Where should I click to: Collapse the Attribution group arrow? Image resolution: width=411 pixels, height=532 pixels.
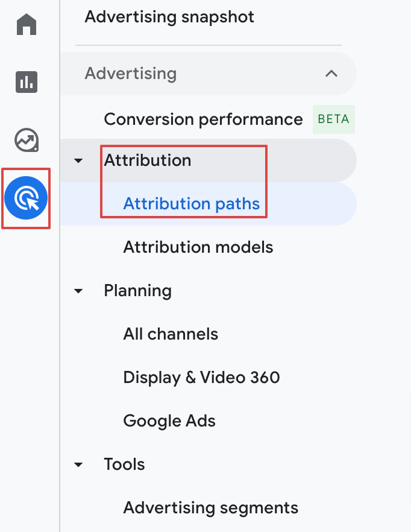78,160
